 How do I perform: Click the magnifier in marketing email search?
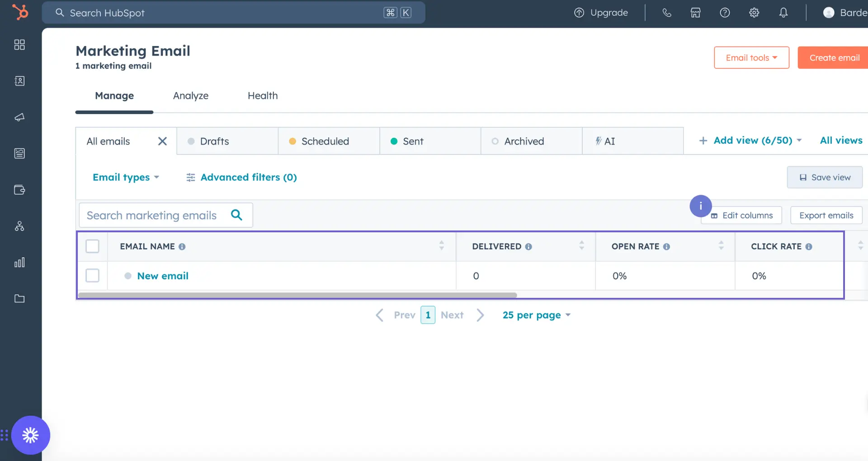click(236, 215)
